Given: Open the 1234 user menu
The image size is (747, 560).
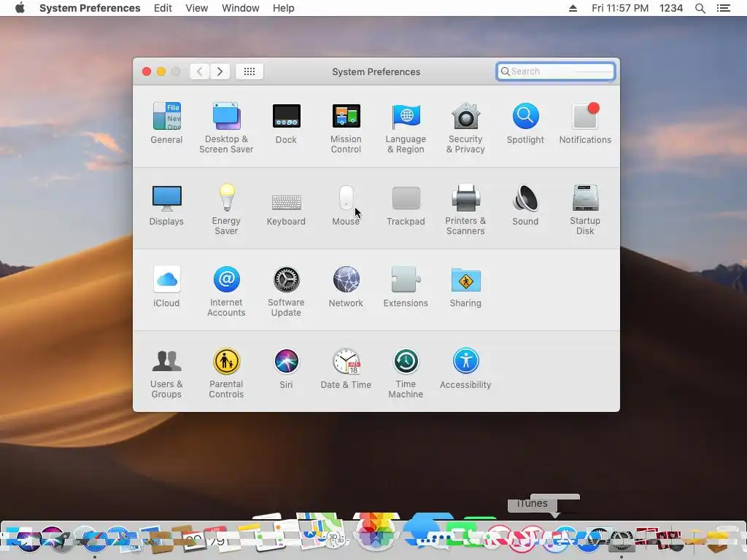Looking at the screenshot, I should pyautogui.click(x=671, y=8).
